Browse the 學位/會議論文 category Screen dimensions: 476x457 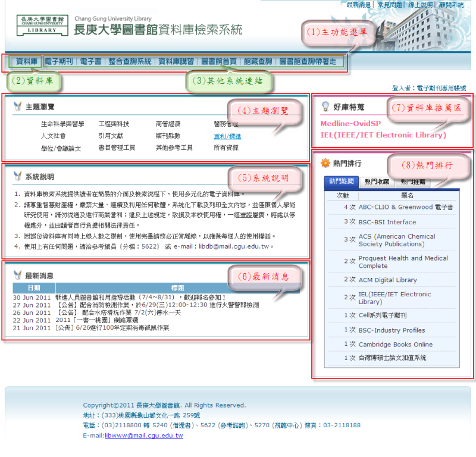tap(61, 149)
